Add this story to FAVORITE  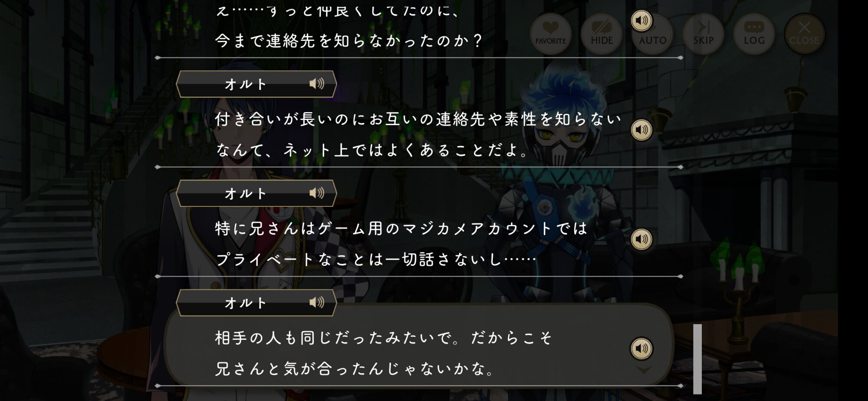[551, 34]
